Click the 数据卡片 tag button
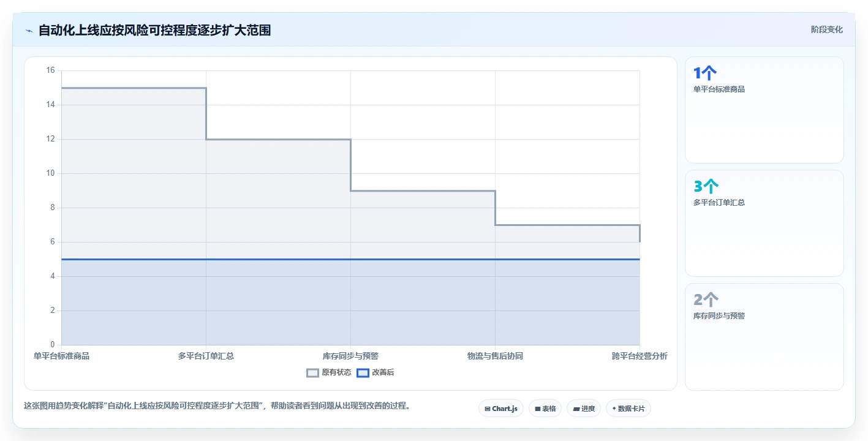Viewport: 868px width, 441px height. point(628,409)
